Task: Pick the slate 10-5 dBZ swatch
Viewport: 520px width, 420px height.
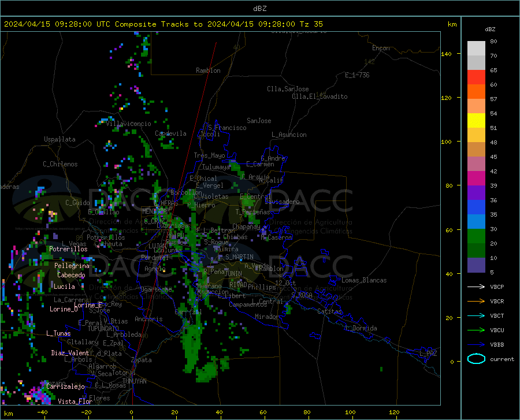Action: tap(476, 265)
